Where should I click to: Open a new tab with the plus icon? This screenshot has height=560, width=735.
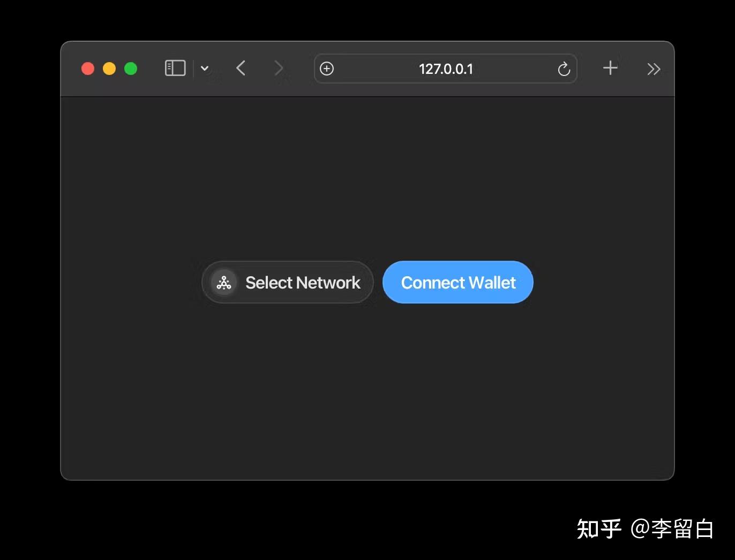610,68
